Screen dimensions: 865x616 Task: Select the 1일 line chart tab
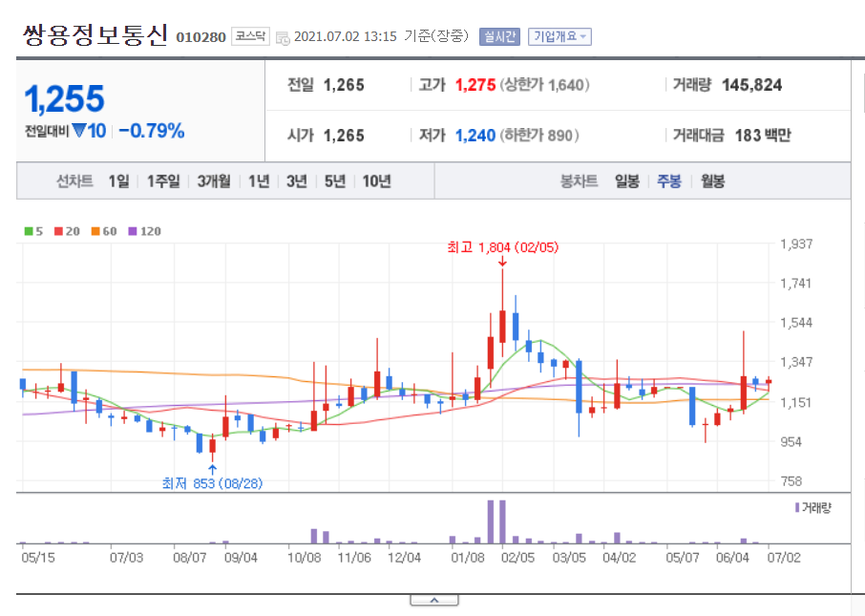118,181
